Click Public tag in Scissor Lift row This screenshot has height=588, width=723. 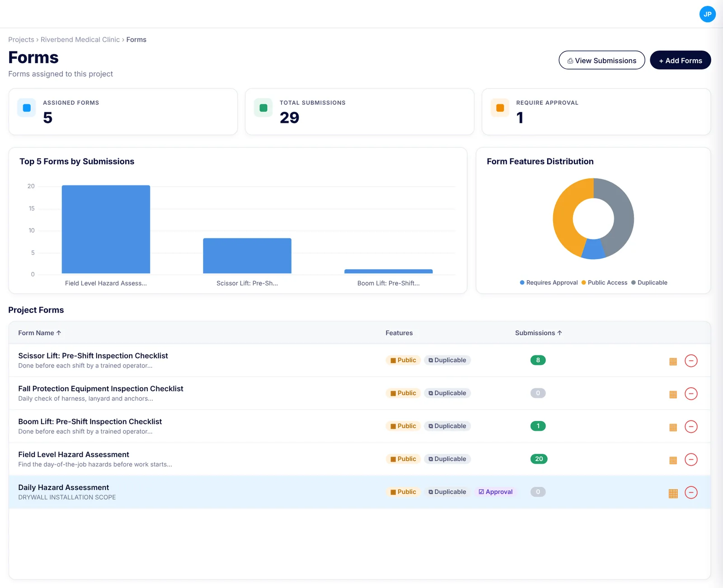403,360
